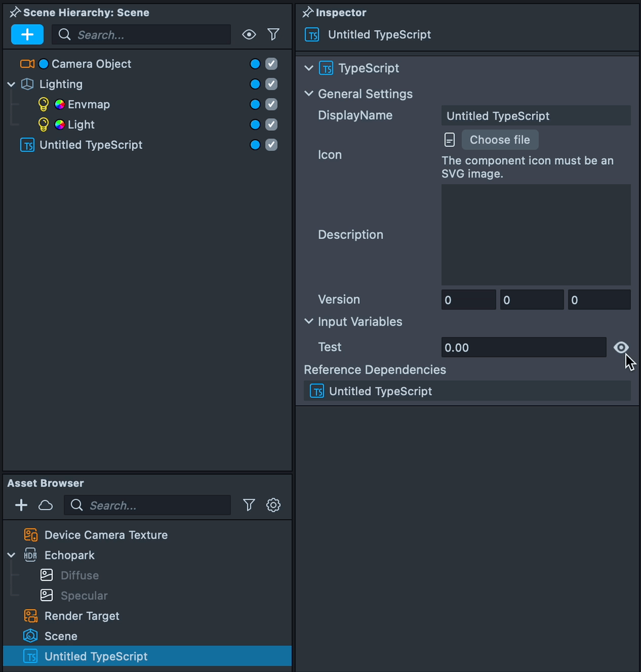
Task: Open the Asset Browser cloud library icon
Action: (45, 505)
